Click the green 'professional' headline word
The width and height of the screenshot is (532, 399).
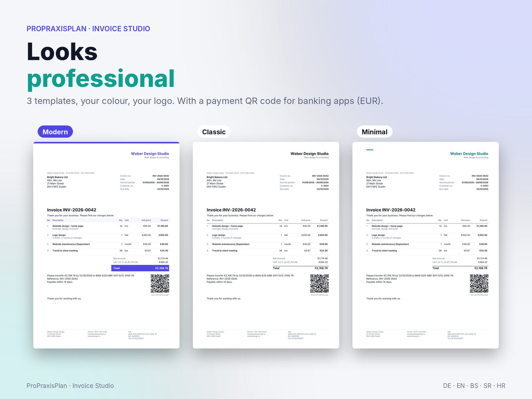(x=101, y=78)
